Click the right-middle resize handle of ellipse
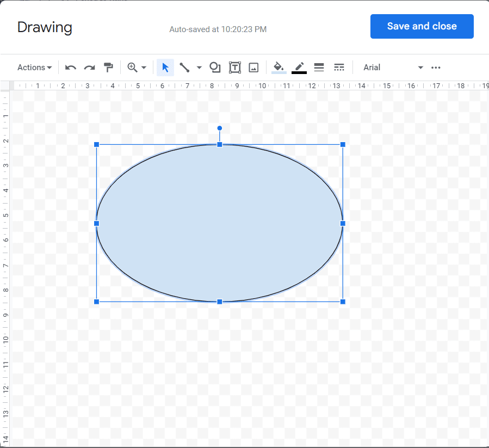This screenshot has width=489, height=448. point(343,224)
